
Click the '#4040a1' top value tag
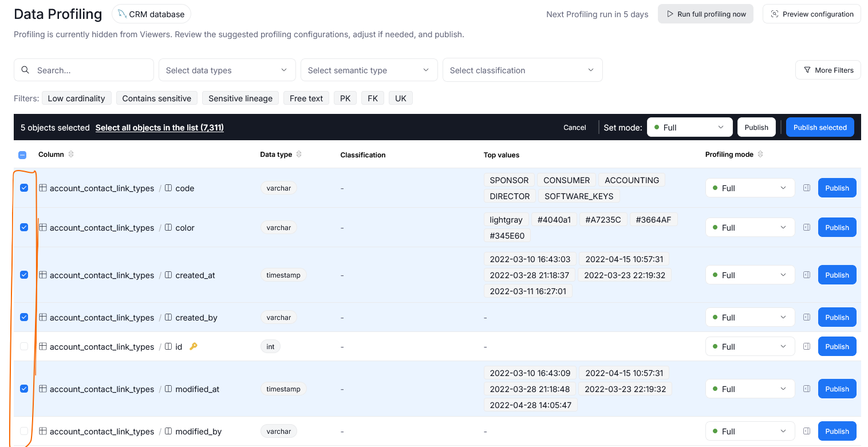point(554,219)
